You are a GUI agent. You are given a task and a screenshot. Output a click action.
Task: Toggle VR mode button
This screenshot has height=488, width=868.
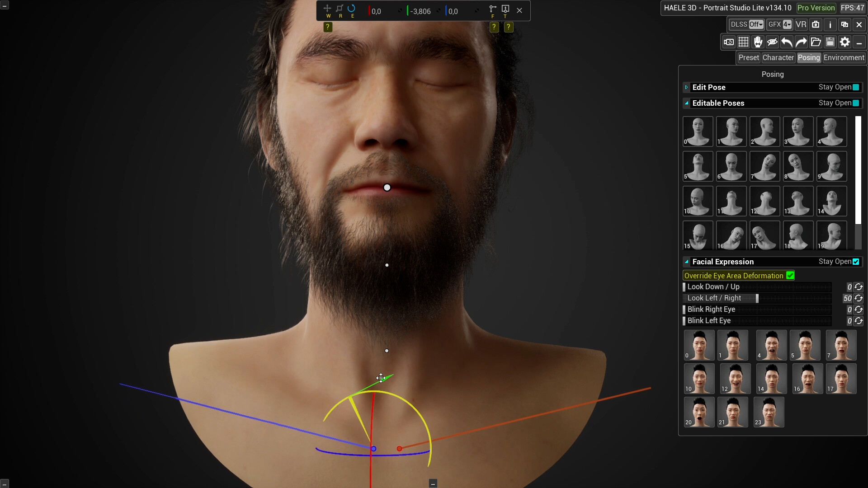click(x=801, y=24)
